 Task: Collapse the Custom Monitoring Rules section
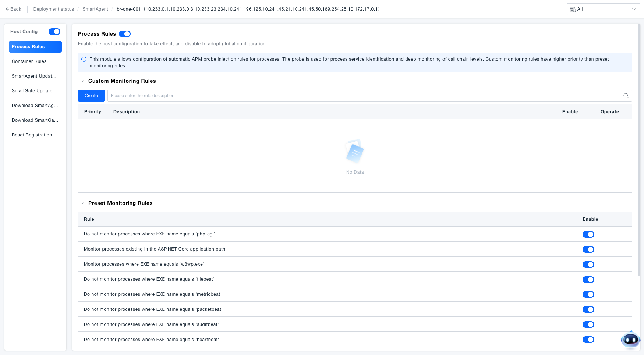pos(82,81)
